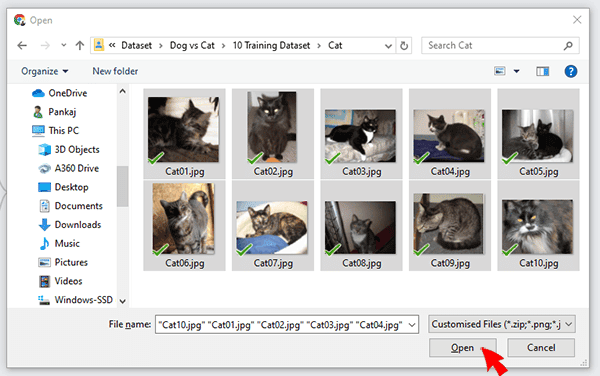Click the sidebar scroll down arrow
This screenshot has width=600, height=376.
point(122,301)
